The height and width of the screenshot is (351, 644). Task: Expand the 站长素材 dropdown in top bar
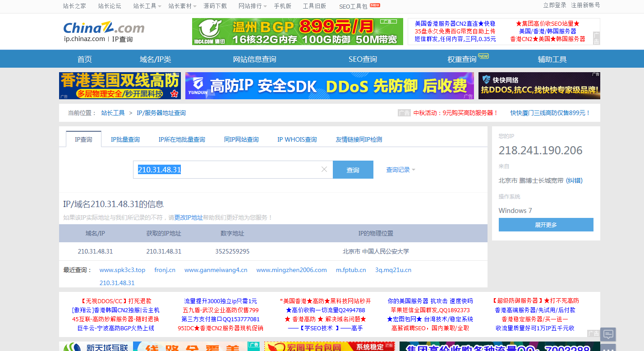coord(182,6)
